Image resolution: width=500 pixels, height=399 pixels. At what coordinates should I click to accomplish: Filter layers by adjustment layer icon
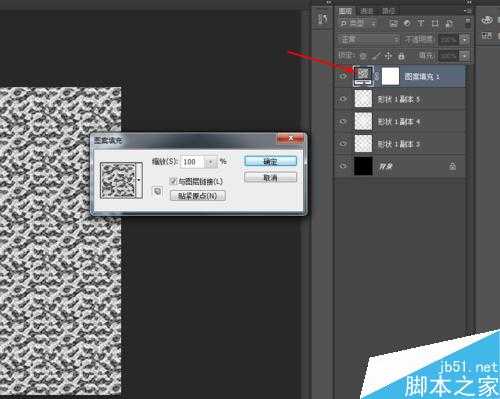[x=407, y=23]
